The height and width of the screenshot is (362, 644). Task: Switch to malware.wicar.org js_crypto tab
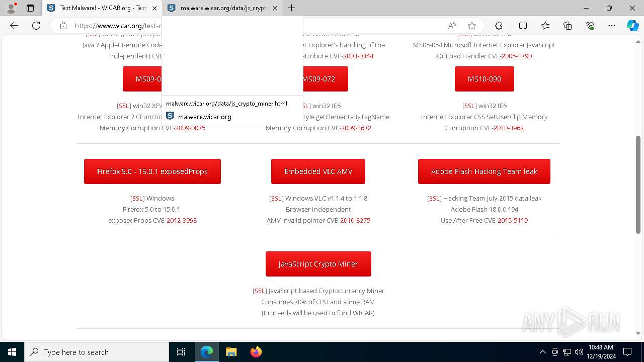click(x=223, y=8)
